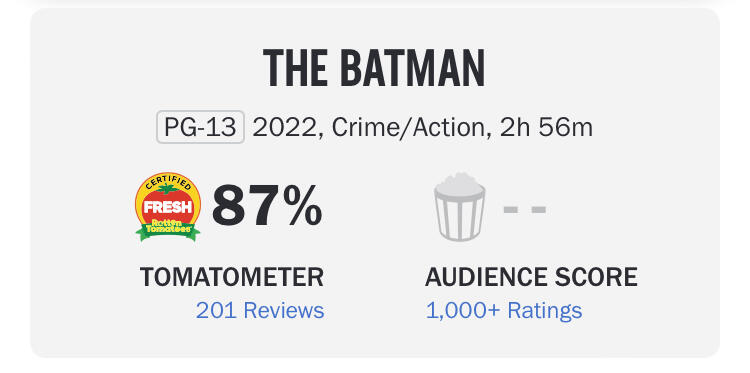Open the 201 Reviews link
This screenshot has height=373, width=750.
click(x=260, y=310)
